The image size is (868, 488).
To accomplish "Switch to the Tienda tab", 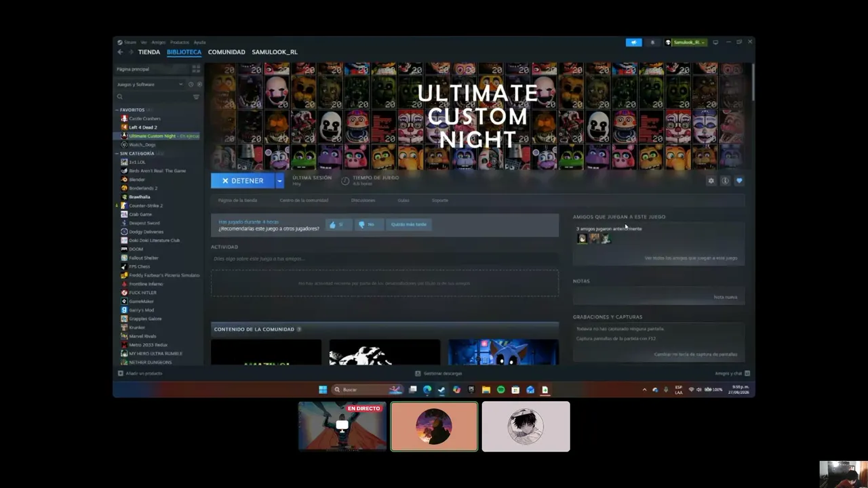I will (x=149, y=52).
